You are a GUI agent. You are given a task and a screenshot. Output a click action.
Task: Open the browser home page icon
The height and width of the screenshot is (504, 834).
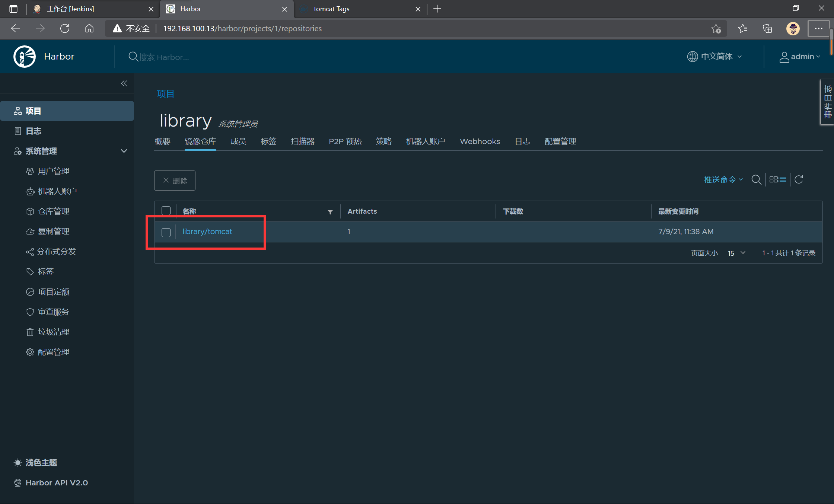[x=89, y=29]
